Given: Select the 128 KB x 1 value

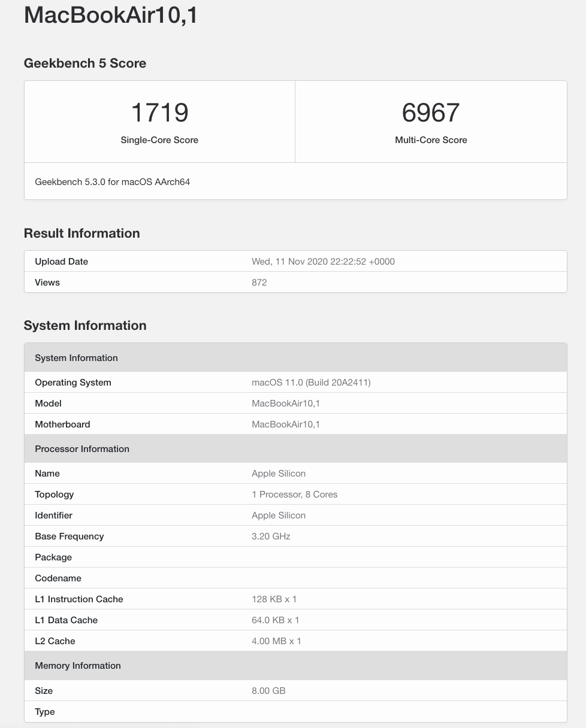Looking at the screenshot, I should tap(274, 599).
